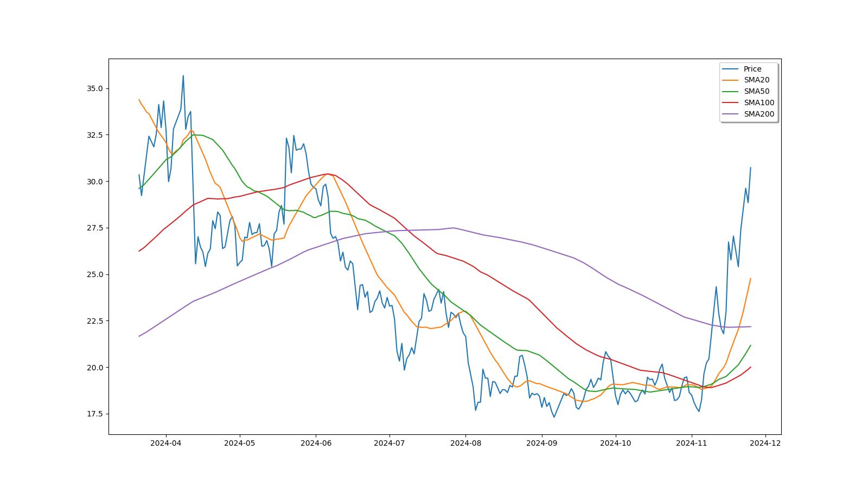Click the 35.0 y-axis label

click(95, 88)
